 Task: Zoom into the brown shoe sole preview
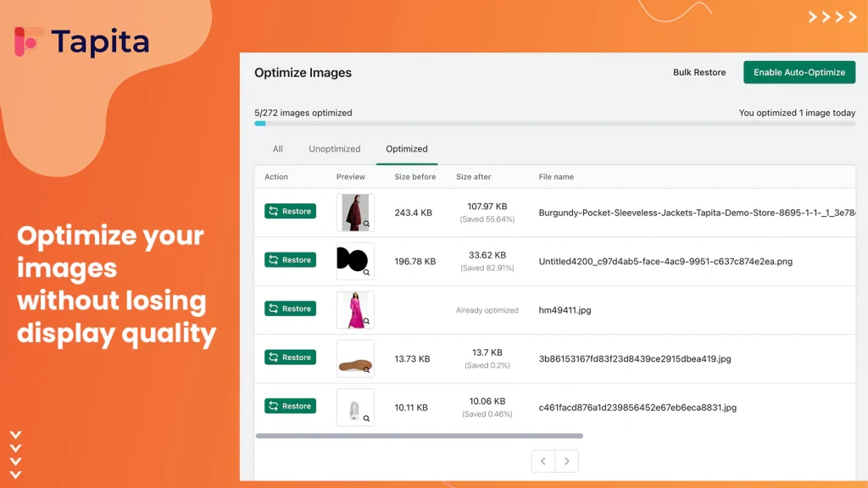click(366, 370)
